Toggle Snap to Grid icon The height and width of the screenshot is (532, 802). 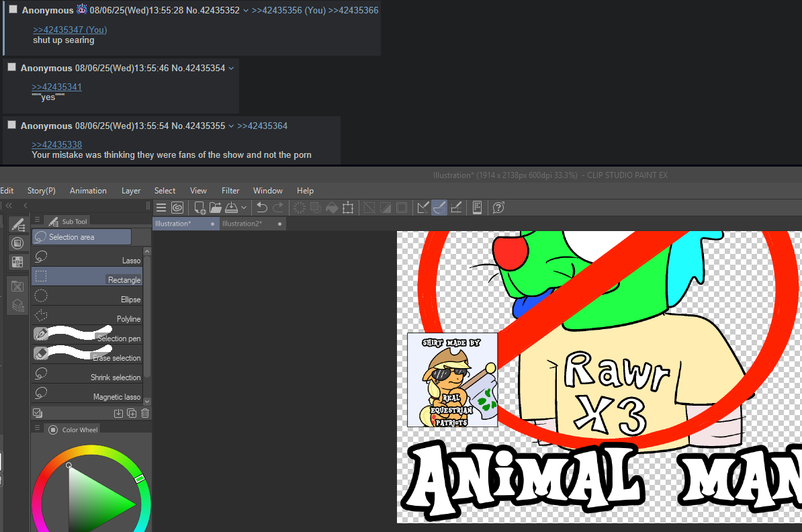(x=455, y=208)
